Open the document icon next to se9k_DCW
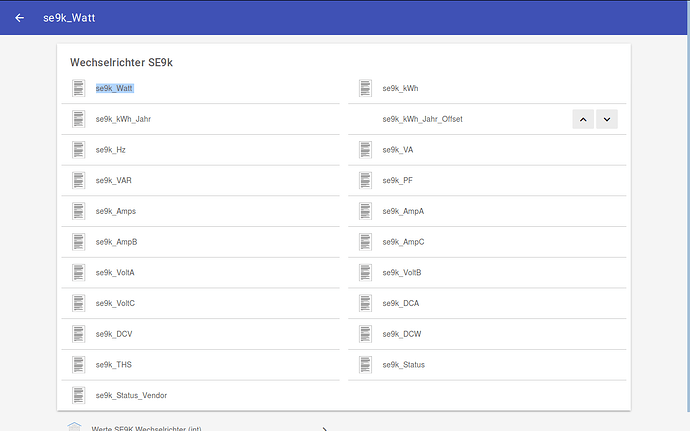Screen dimensions: 690x431 (x=365, y=334)
